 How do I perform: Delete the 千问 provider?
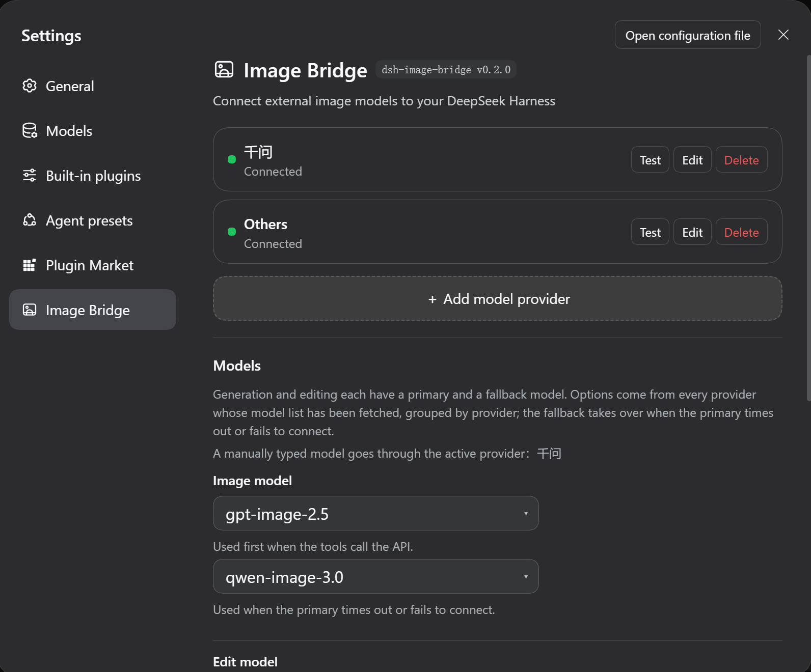coord(742,159)
